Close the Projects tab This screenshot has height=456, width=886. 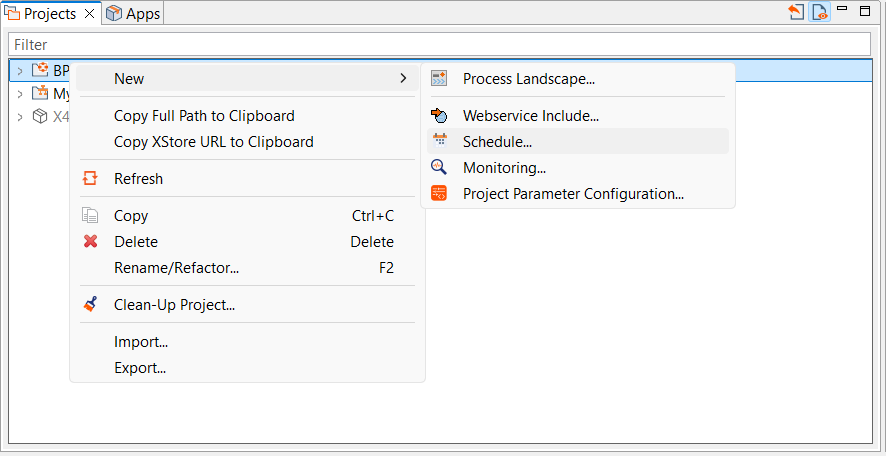click(89, 14)
